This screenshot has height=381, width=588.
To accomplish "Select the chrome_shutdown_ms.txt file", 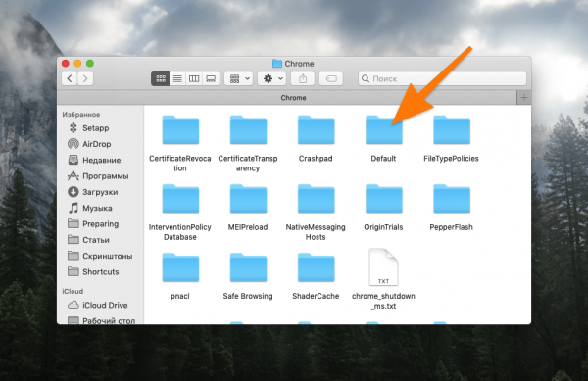I will click(383, 279).
